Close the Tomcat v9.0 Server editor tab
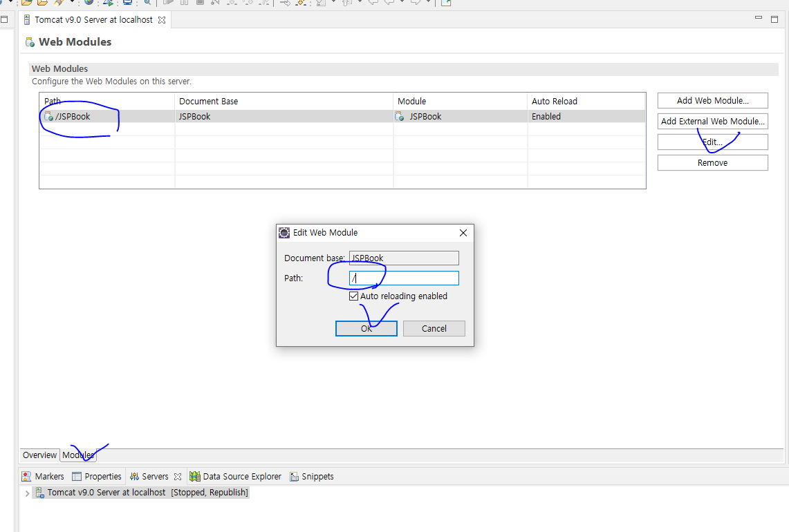The image size is (789, 532). (162, 20)
